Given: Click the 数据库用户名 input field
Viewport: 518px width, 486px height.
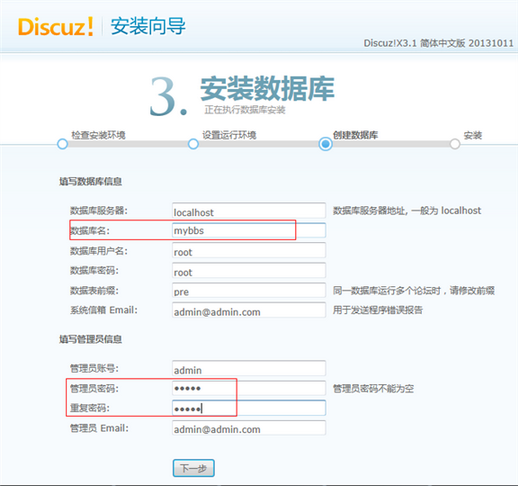Looking at the screenshot, I should point(249,250).
